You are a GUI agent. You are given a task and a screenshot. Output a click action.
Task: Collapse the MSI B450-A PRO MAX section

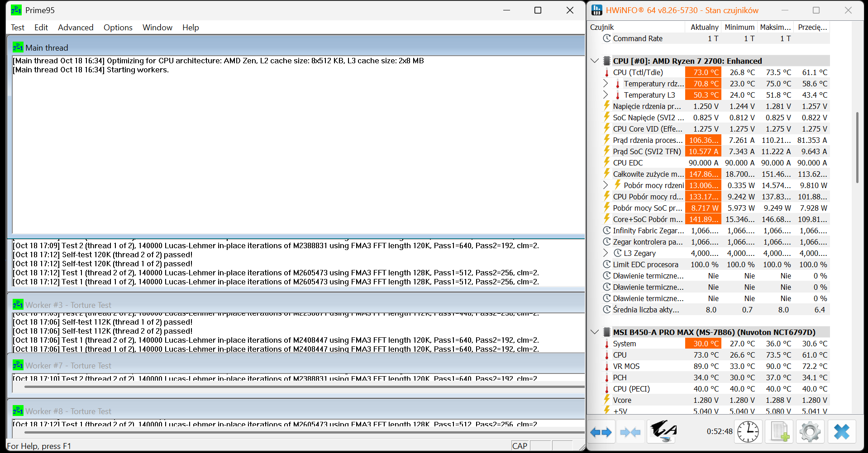click(595, 332)
